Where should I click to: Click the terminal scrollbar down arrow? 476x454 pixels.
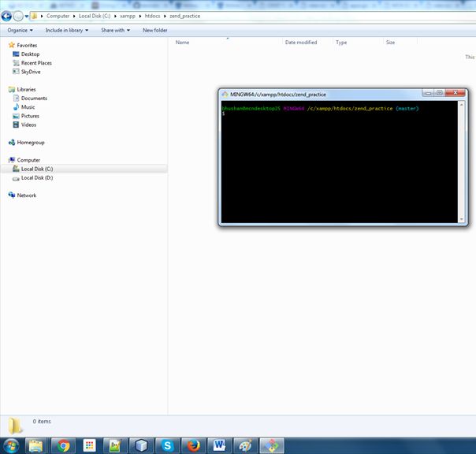click(462, 219)
